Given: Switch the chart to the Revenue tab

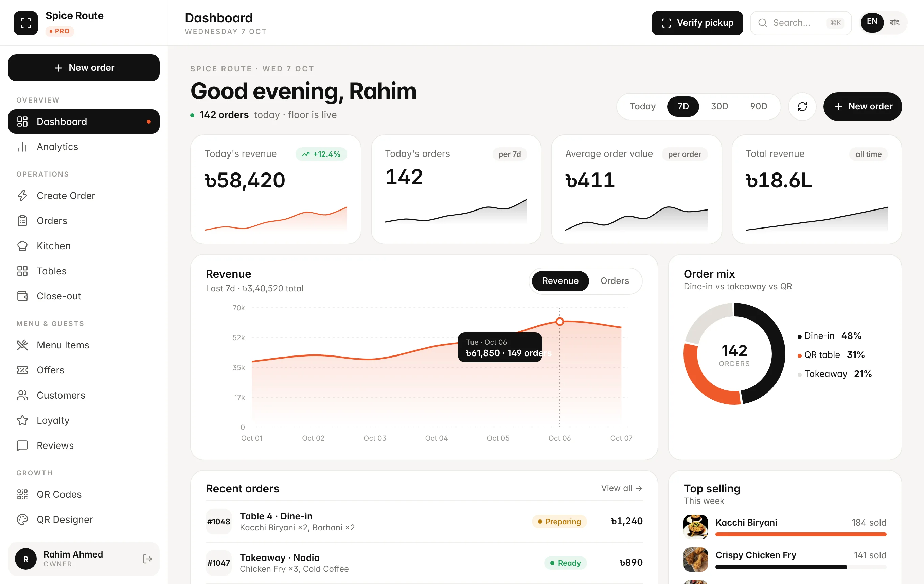Looking at the screenshot, I should point(560,281).
